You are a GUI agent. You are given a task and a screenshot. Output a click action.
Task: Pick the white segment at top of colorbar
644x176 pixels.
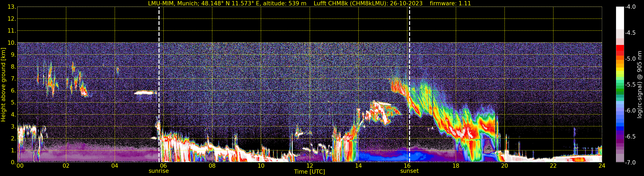620,18
